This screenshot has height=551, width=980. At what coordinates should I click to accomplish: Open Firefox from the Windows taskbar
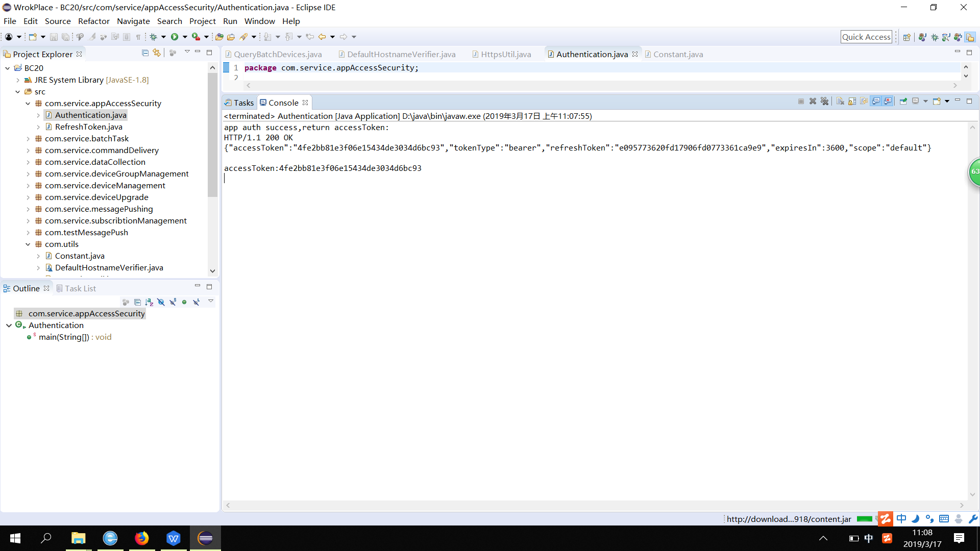142,538
